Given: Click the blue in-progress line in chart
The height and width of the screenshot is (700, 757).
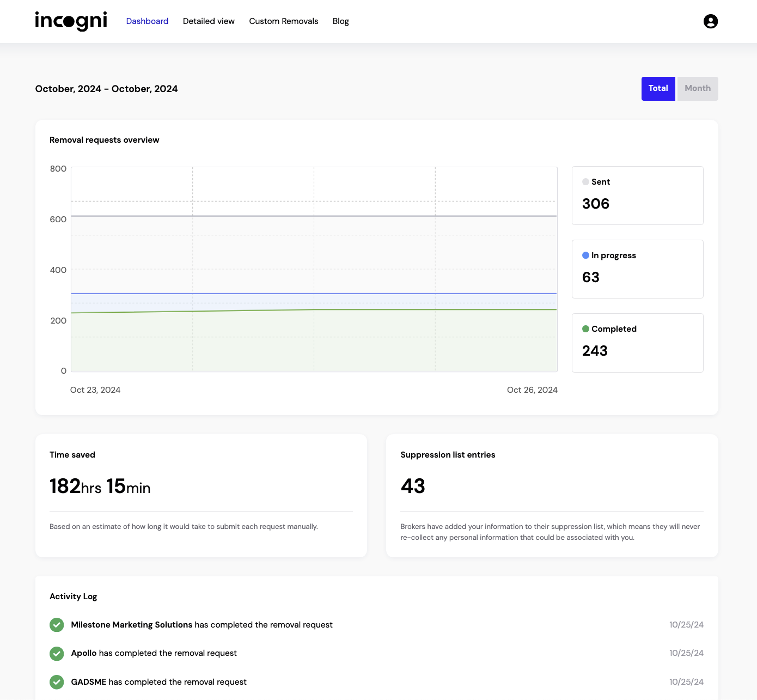Looking at the screenshot, I should pos(314,294).
